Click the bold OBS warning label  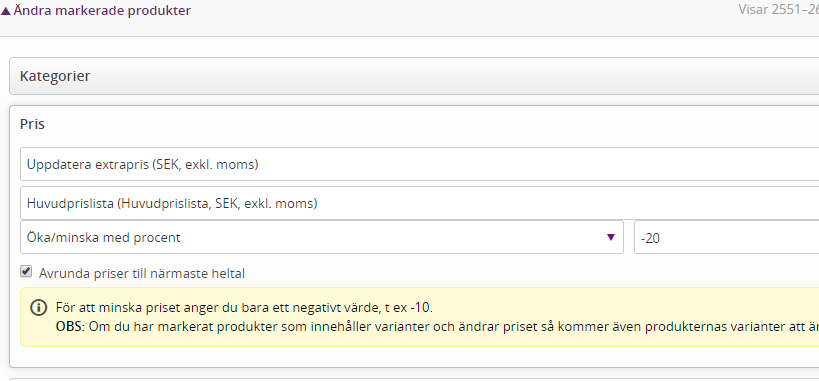[71, 327]
